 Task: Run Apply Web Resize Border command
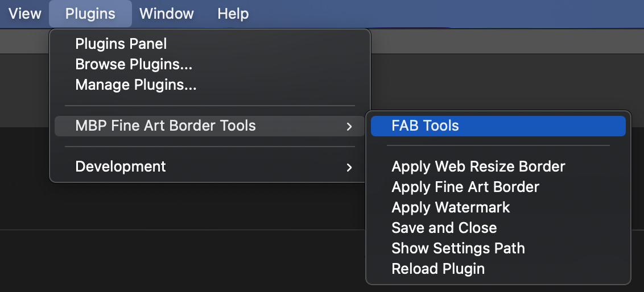pos(478,166)
